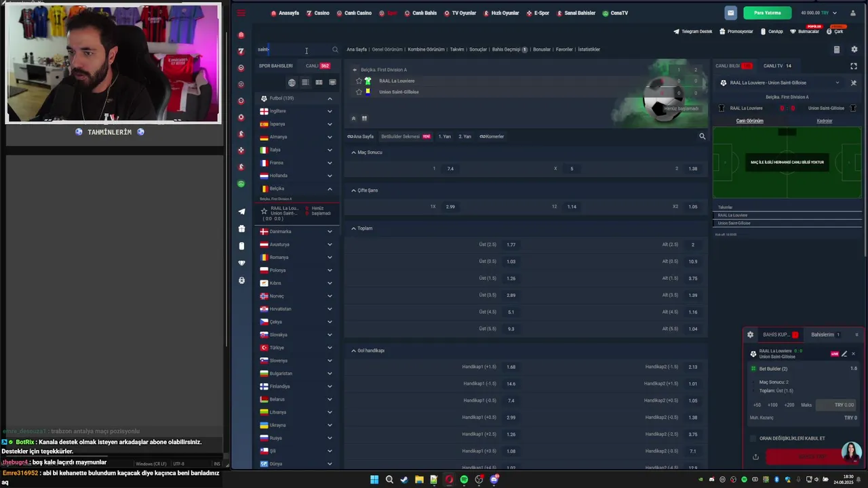868x488 pixels.
Task: Open the Telegram Destek link
Action: pyautogui.click(x=693, y=31)
